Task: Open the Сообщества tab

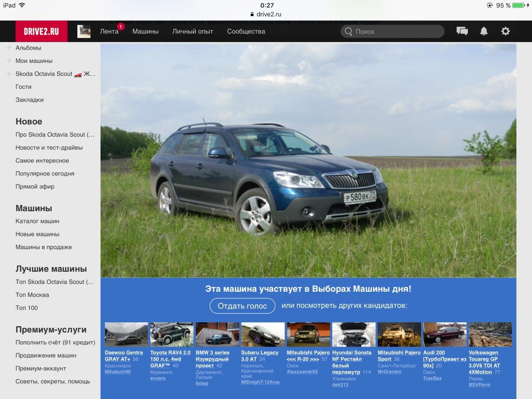Action: tap(246, 31)
